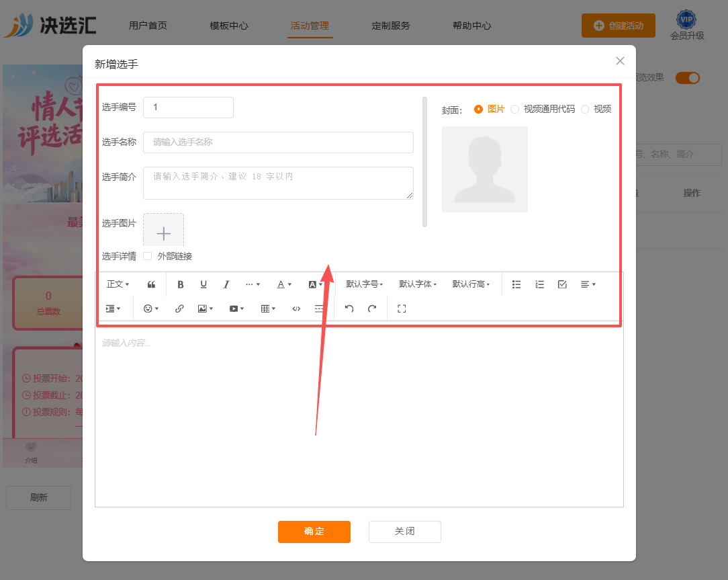
Task: Open 帮助中心 in top navigation
Action: click(x=472, y=26)
